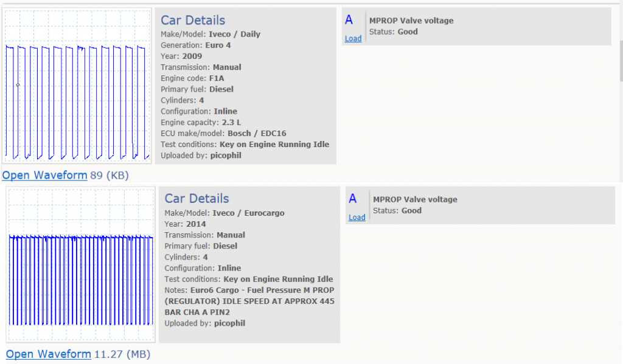Viewport: 623px width, 364px height.
Task: Open Waveform link for Iveco Daily, 89 KB
Action: click(x=44, y=175)
